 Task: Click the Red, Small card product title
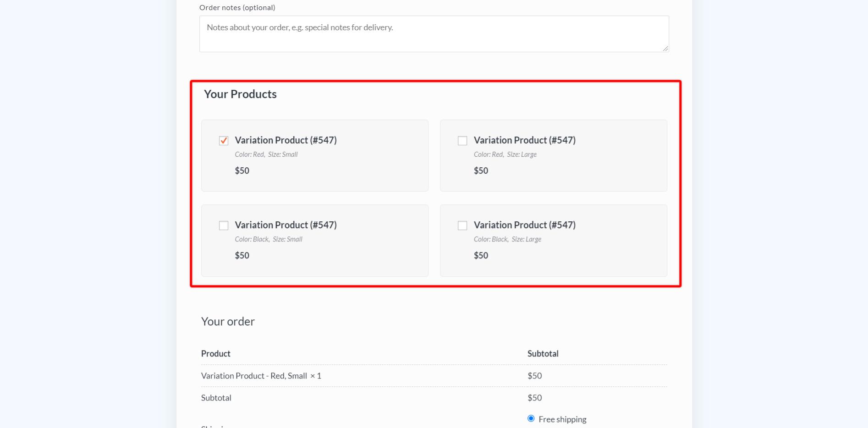point(286,140)
